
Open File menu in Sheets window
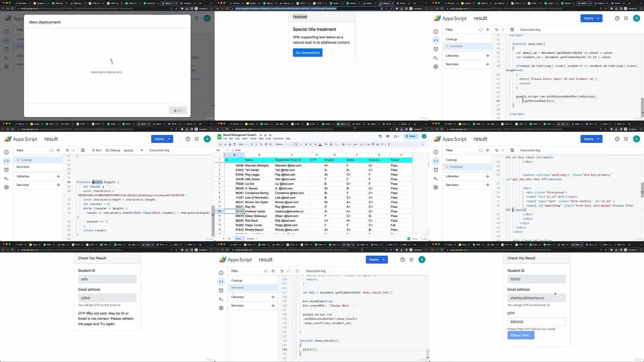tap(225, 139)
